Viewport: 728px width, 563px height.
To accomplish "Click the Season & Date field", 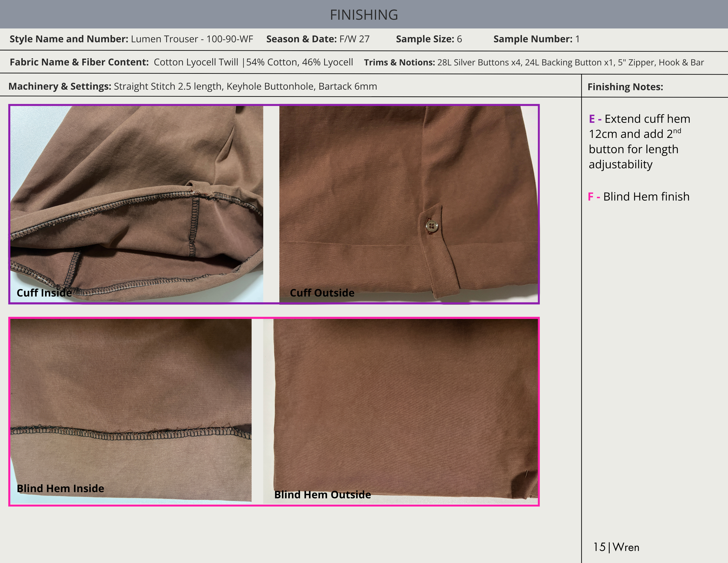I will point(318,39).
